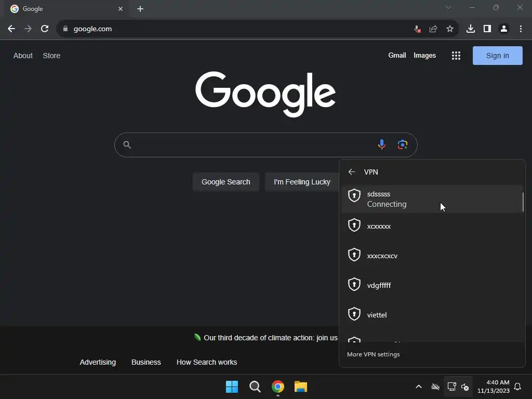Open the tab search dropdown chevron
This screenshot has height=399, width=532.
tap(448, 7)
